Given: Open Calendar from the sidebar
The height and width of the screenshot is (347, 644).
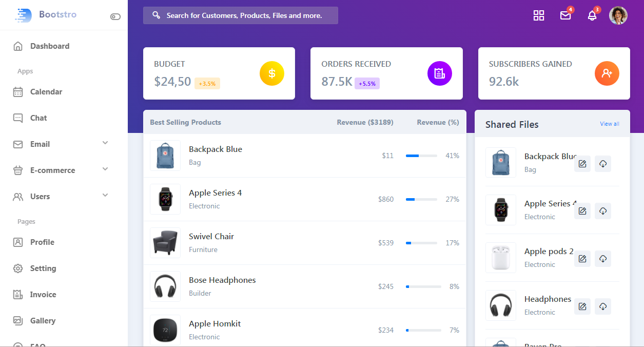Looking at the screenshot, I should [46, 92].
